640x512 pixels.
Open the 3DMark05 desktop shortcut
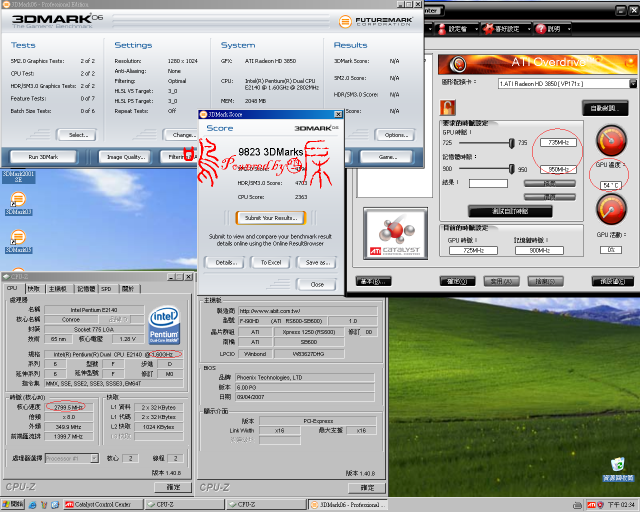click(18, 241)
